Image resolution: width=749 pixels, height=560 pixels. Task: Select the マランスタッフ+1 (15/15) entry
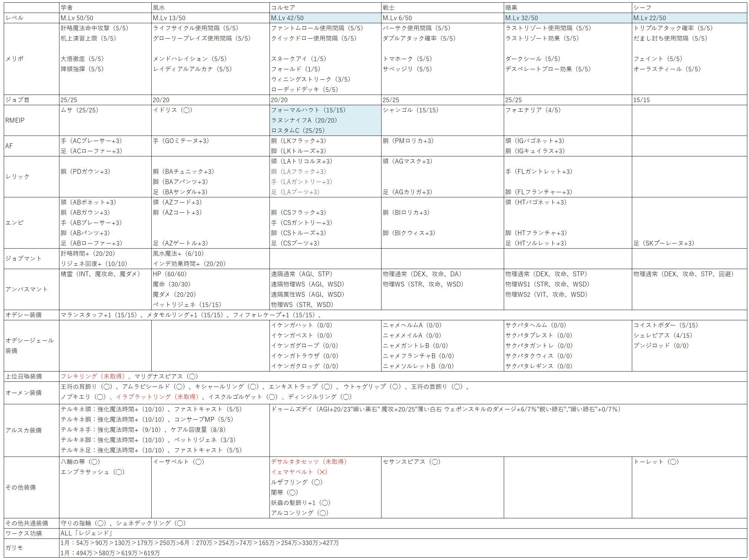(99, 315)
